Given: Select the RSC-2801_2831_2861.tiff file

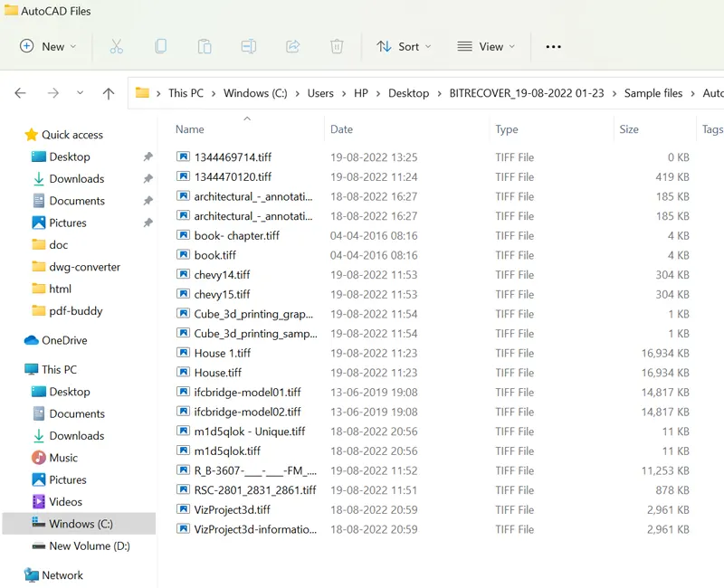Looking at the screenshot, I should coord(254,490).
